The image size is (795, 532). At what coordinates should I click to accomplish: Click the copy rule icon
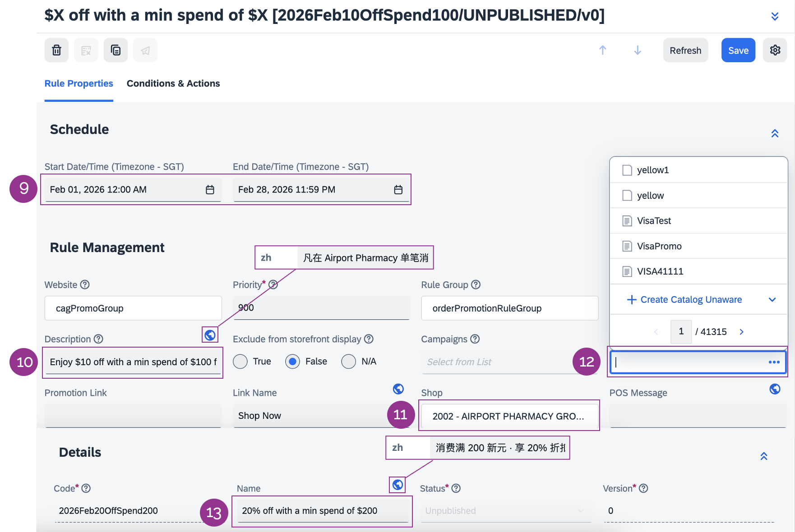pos(116,50)
